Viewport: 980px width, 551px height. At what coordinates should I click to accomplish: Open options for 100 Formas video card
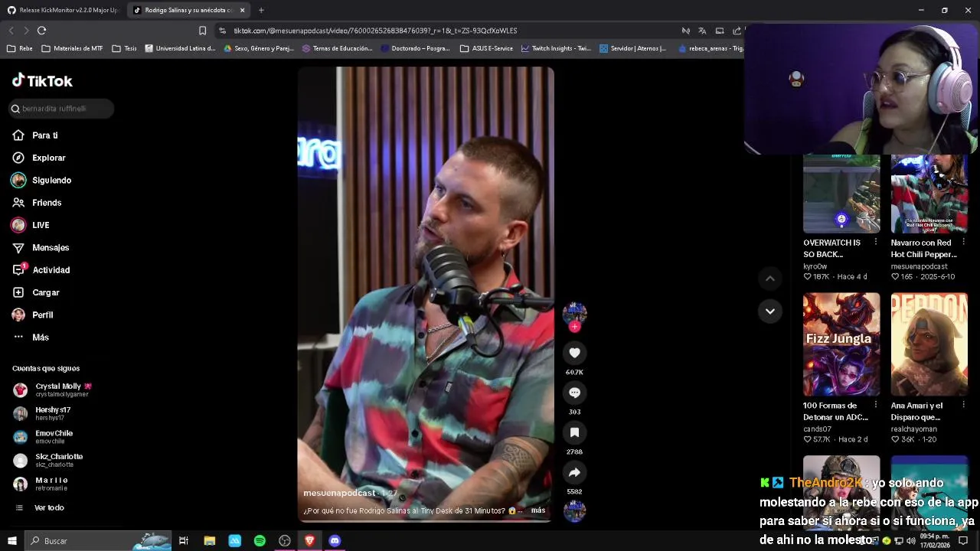click(x=876, y=406)
